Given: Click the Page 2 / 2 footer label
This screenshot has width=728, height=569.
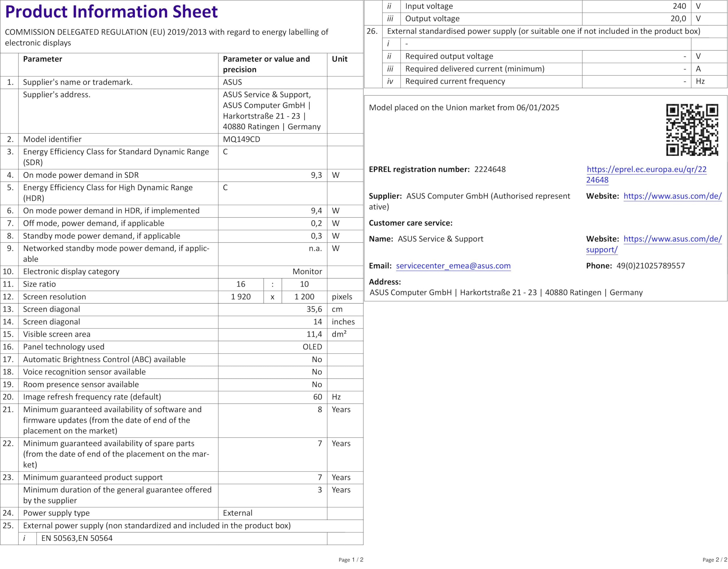Looking at the screenshot, I should coord(715,560).
